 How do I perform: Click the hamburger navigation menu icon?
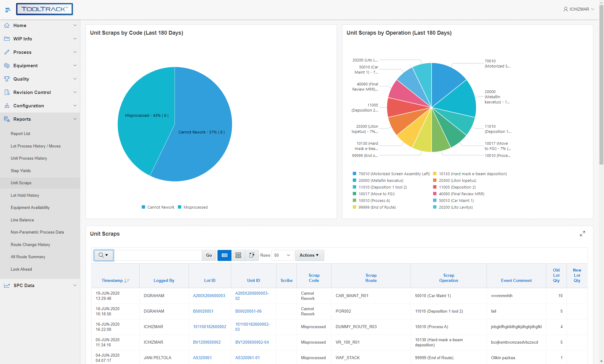tap(8, 10)
